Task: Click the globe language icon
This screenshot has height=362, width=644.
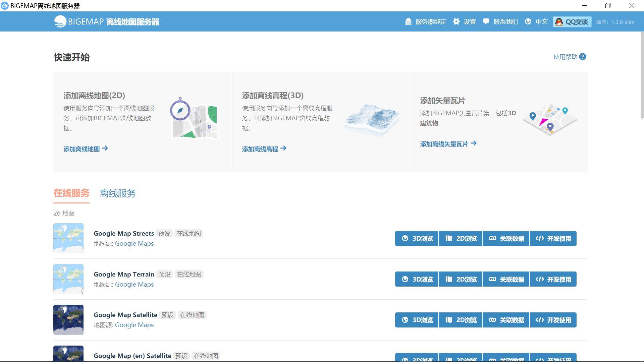Action: pyautogui.click(x=528, y=22)
